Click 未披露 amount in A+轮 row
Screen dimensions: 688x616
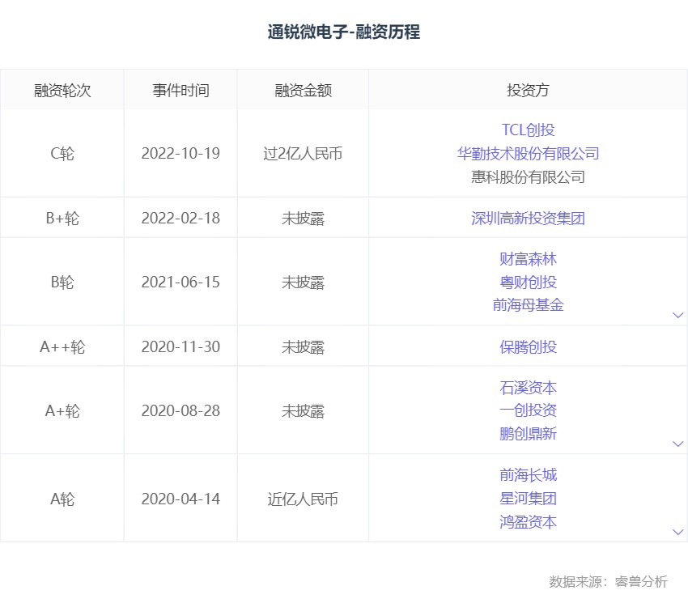(x=304, y=411)
